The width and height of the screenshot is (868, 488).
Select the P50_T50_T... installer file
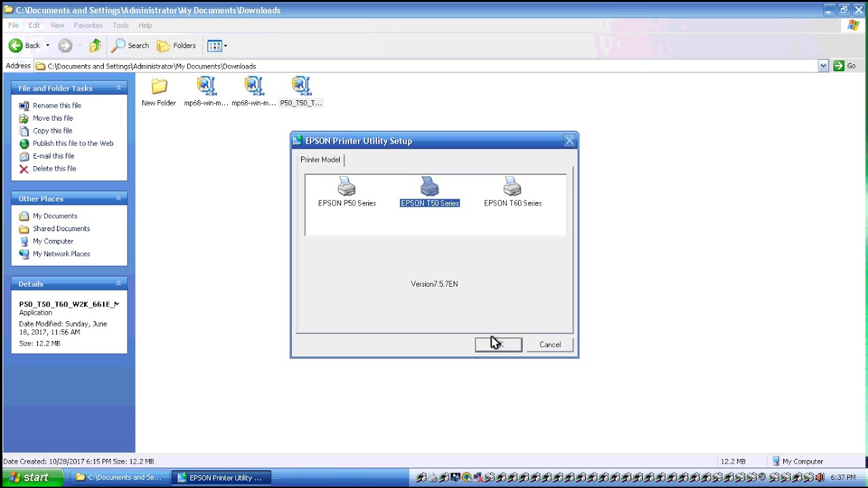pyautogui.click(x=301, y=92)
